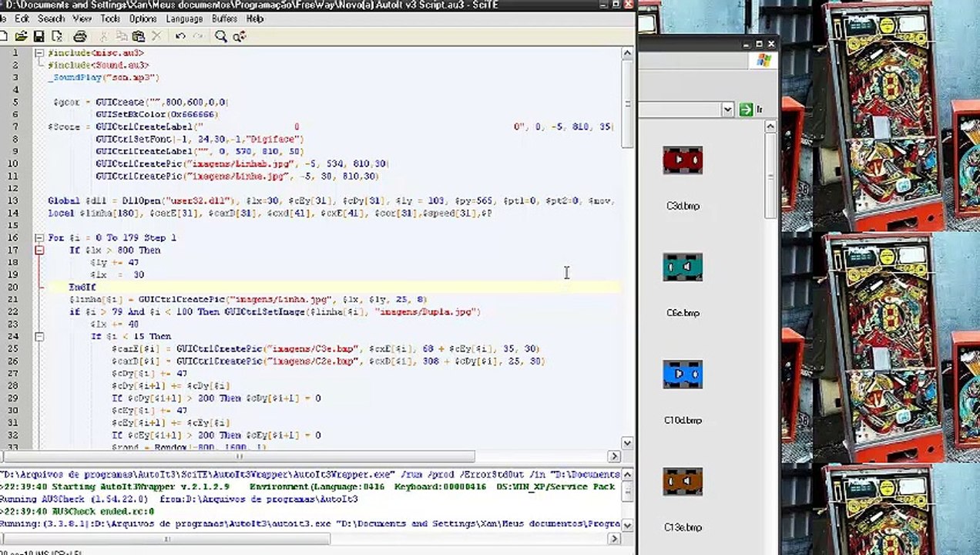Open the View menu
This screenshot has width=980, height=555.
click(x=82, y=18)
